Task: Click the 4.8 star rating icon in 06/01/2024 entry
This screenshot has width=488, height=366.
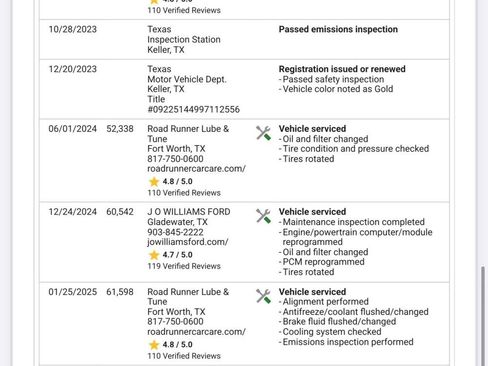Action: 154,182
